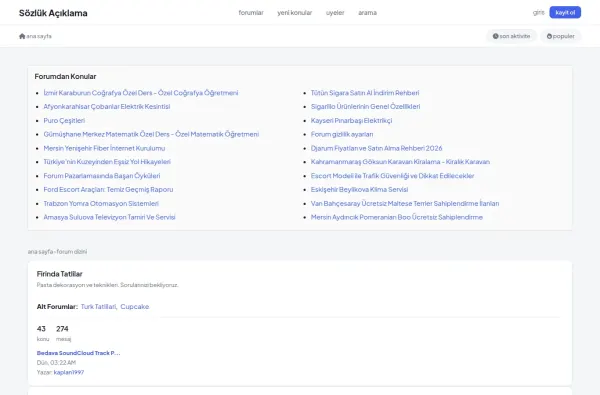Open Kayseri Pınarbaşı Elektrikçi topic
The width and height of the screenshot is (600, 395).
pyautogui.click(x=351, y=121)
